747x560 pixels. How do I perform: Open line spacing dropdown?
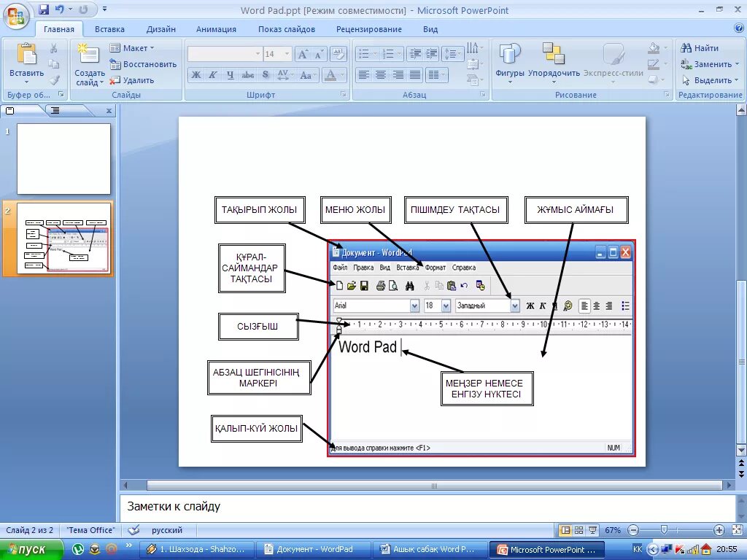click(460, 54)
